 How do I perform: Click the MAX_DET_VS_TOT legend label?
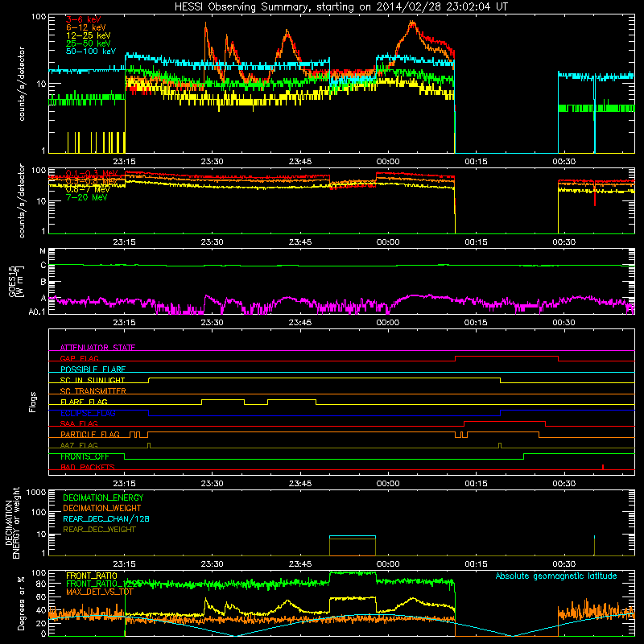(100, 592)
